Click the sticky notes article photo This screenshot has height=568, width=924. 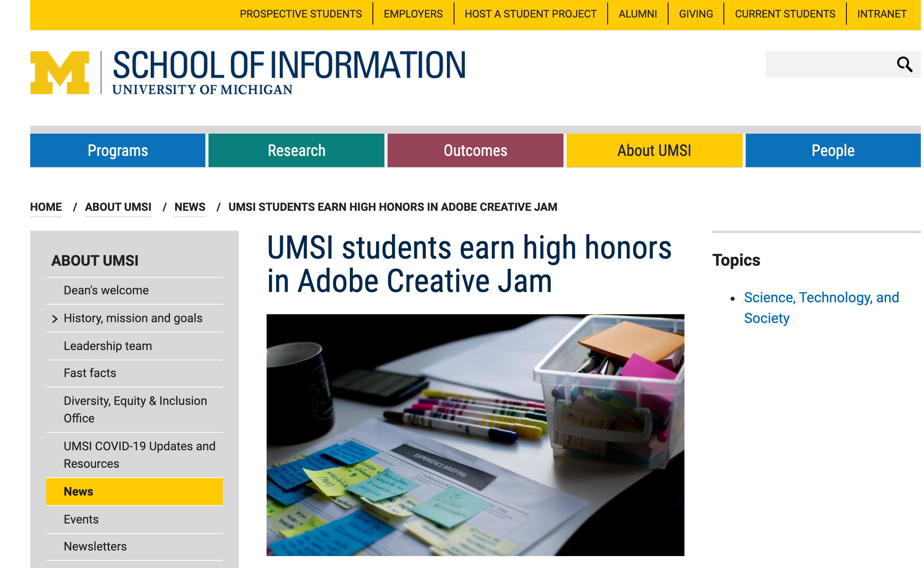point(475,435)
